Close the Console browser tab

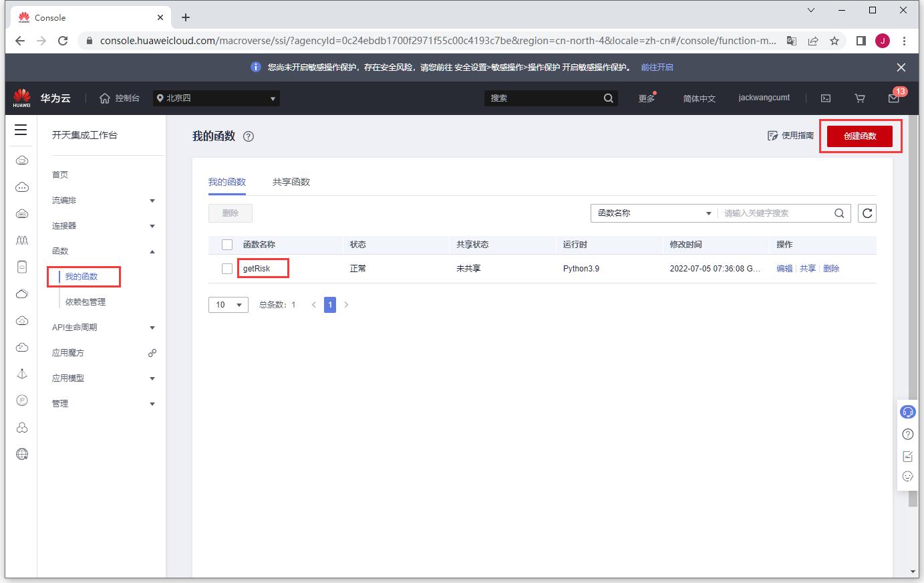[x=160, y=17]
